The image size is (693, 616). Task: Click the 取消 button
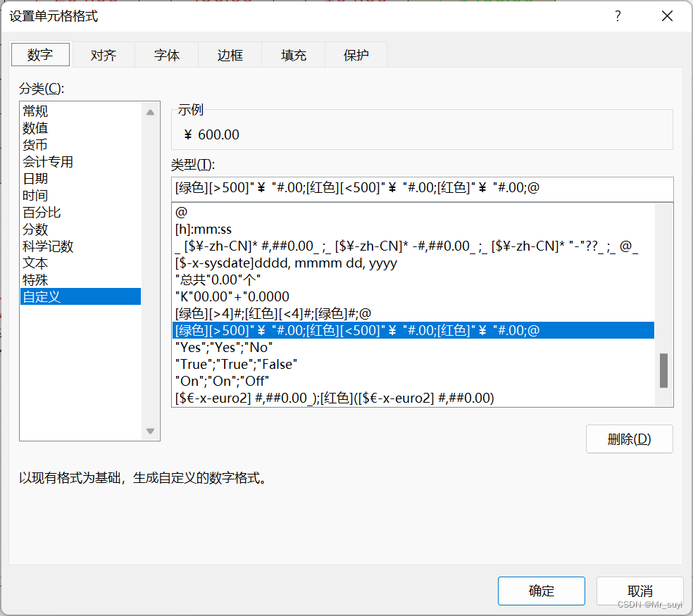[x=639, y=591]
